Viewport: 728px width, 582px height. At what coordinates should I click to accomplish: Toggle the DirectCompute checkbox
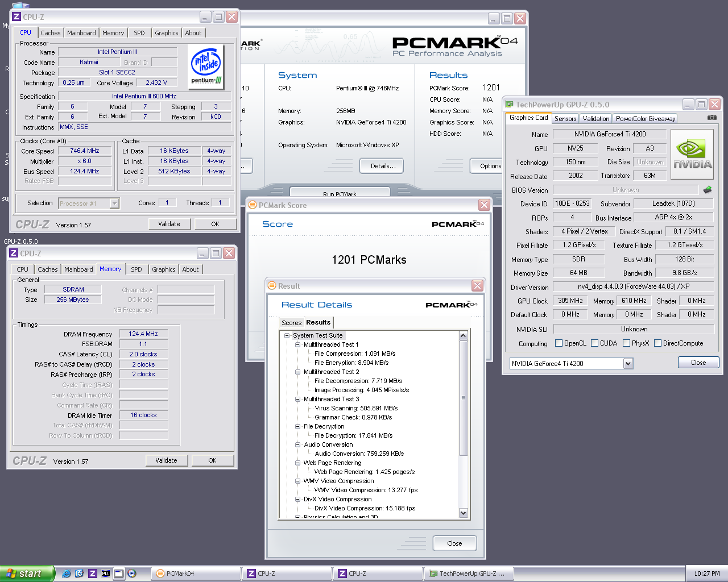click(x=657, y=343)
